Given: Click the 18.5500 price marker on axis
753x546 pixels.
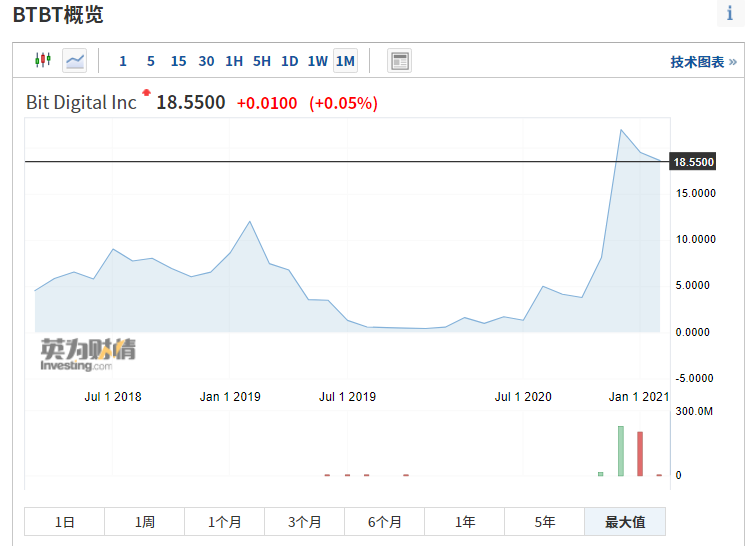Looking at the screenshot, I should point(694,162).
